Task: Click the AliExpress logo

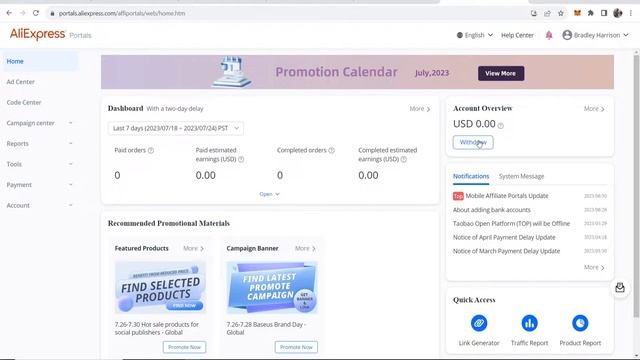Action: [38, 34]
